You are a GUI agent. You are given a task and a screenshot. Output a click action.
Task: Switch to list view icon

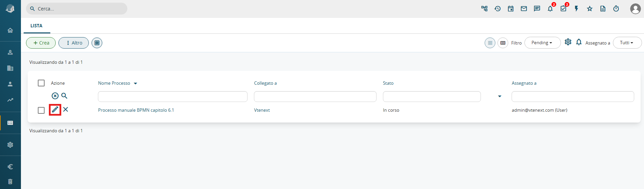[490, 43]
